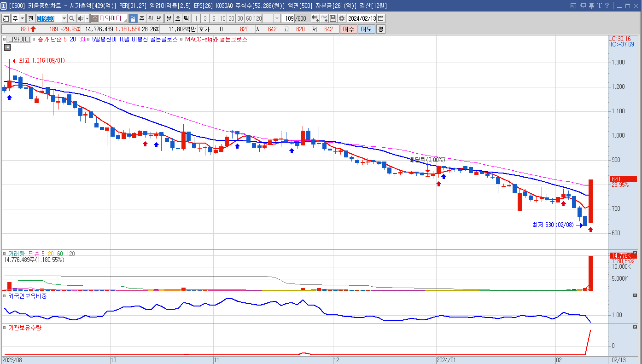Viewport: 642px width, 364px height.
Task: Click the 109 candle count field
Action: pyautogui.click(x=289, y=18)
